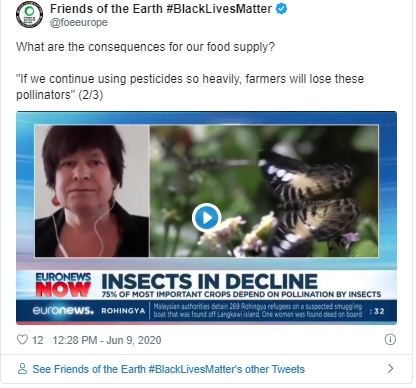The height and width of the screenshot is (388, 416).
Task: Click the Malaysian authorities news ticker text
Action: 258,310
